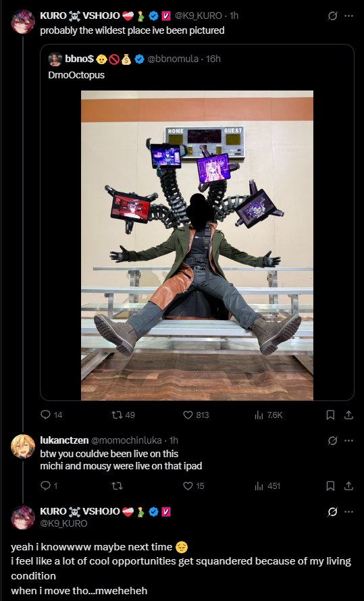Open bbno$ quoted tweet author name

[79, 59]
